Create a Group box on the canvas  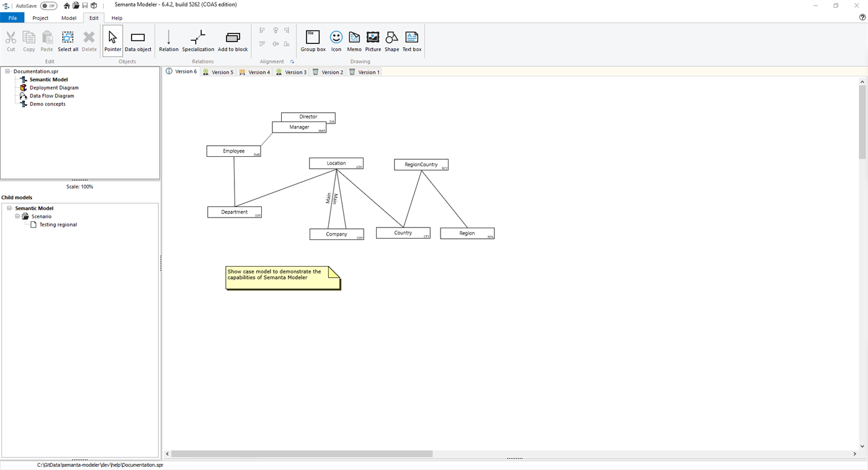click(x=313, y=40)
